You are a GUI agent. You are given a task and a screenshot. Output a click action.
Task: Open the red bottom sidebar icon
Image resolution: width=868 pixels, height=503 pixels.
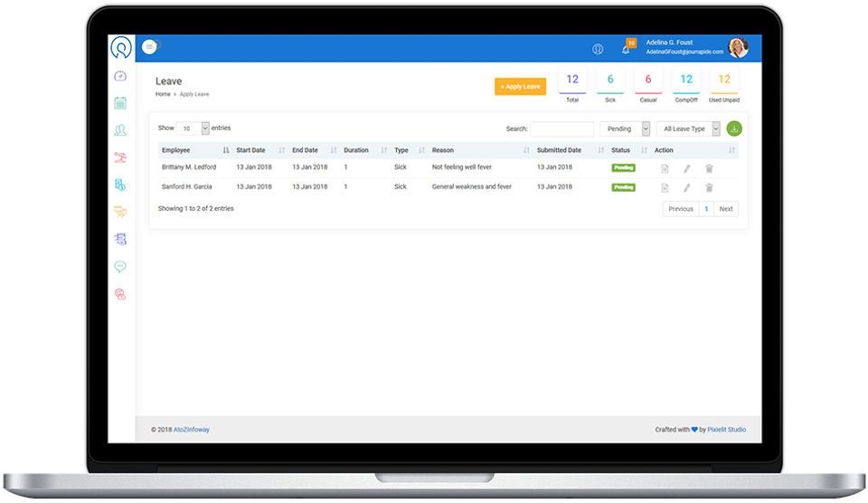(x=120, y=294)
